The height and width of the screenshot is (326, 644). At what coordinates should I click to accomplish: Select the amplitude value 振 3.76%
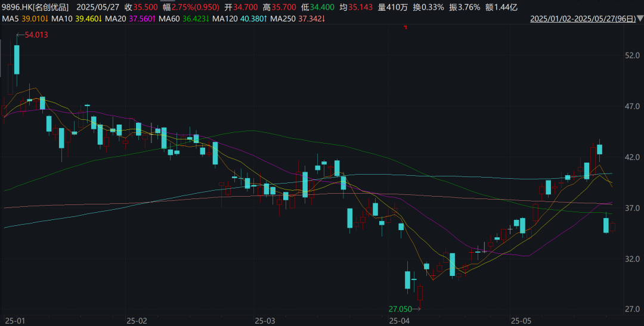tap(464, 7)
